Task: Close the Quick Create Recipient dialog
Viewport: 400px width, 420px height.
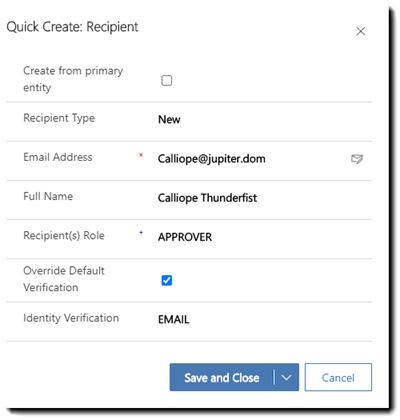Action: (360, 31)
